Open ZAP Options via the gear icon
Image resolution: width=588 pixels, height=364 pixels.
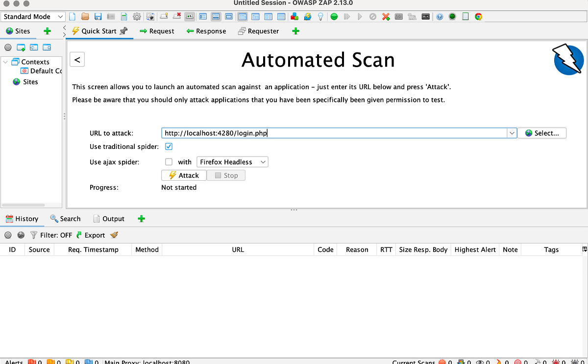pyautogui.click(x=136, y=16)
